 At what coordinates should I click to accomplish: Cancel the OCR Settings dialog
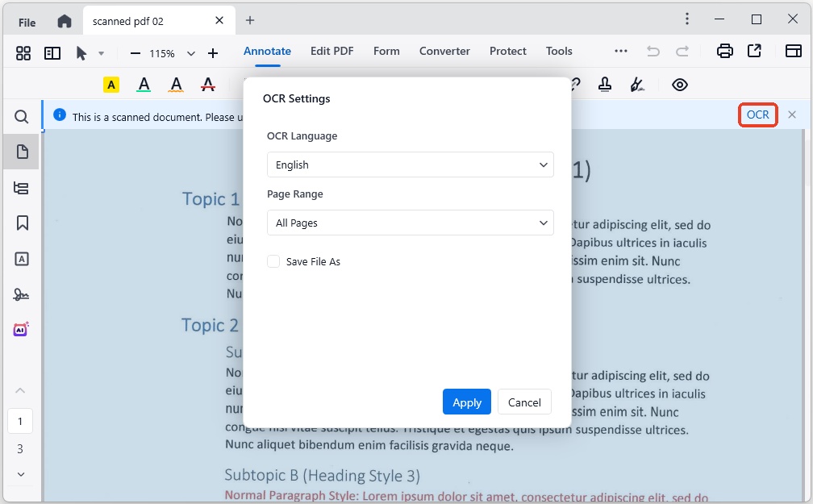pyautogui.click(x=524, y=402)
